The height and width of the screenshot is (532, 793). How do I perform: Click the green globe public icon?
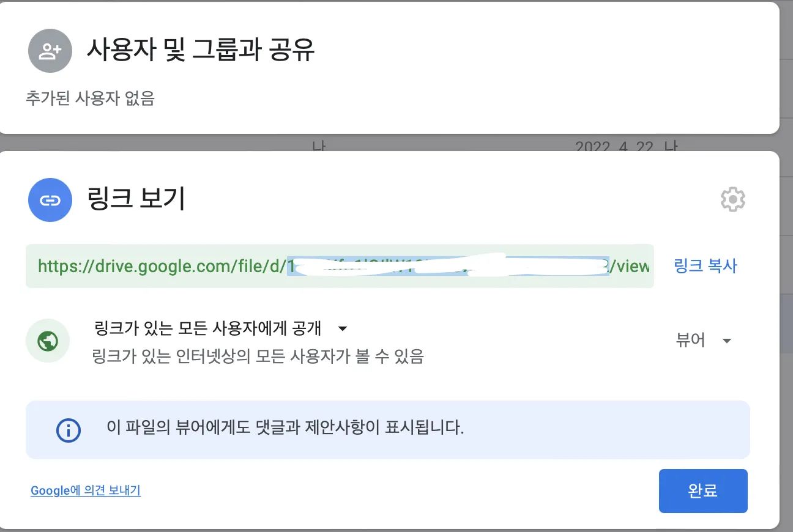coord(48,341)
